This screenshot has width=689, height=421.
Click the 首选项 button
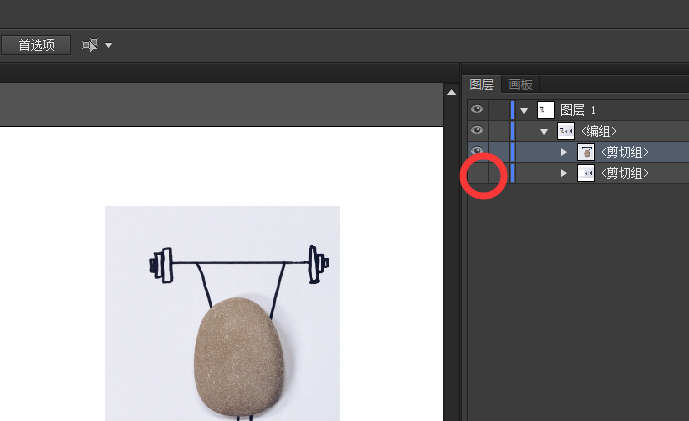click(36, 45)
